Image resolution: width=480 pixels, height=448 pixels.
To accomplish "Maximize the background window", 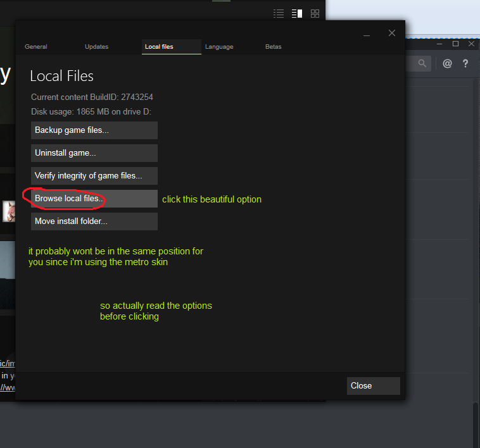I will coord(455,44).
